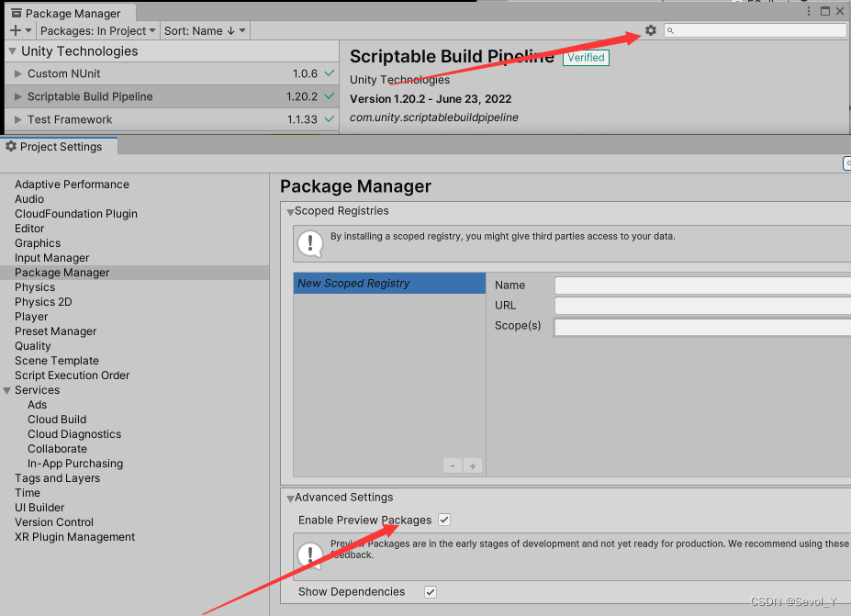Click the add package plus icon
Screen dimensions: 851x616
tap(16, 31)
